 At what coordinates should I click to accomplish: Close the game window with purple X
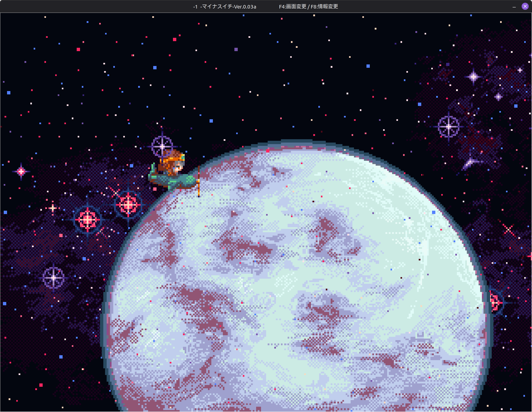[525, 6]
